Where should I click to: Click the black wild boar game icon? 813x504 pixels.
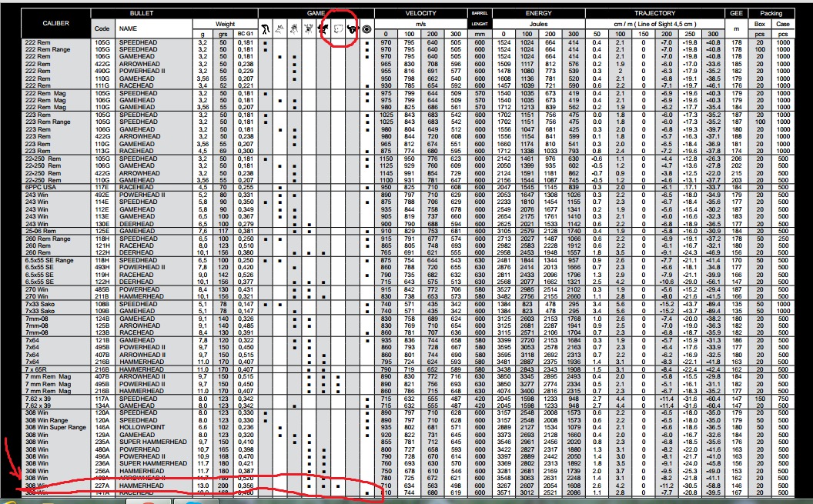coord(323,29)
